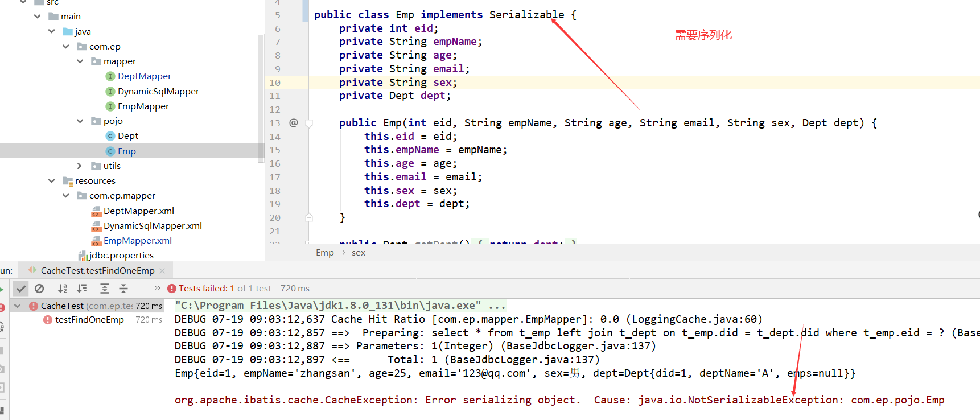This screenshot has width=980, height=420.
Task: Click the DynamicSqlMapper.xml file icon
Action: [x=96, y=226]
